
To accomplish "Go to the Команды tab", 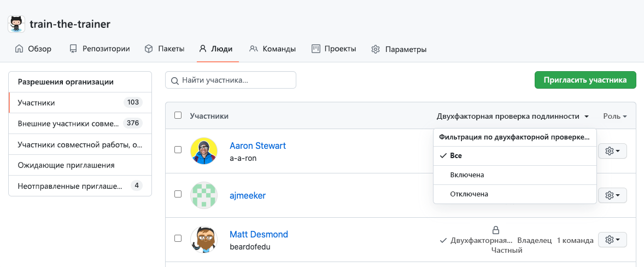I will coord(272,49).
